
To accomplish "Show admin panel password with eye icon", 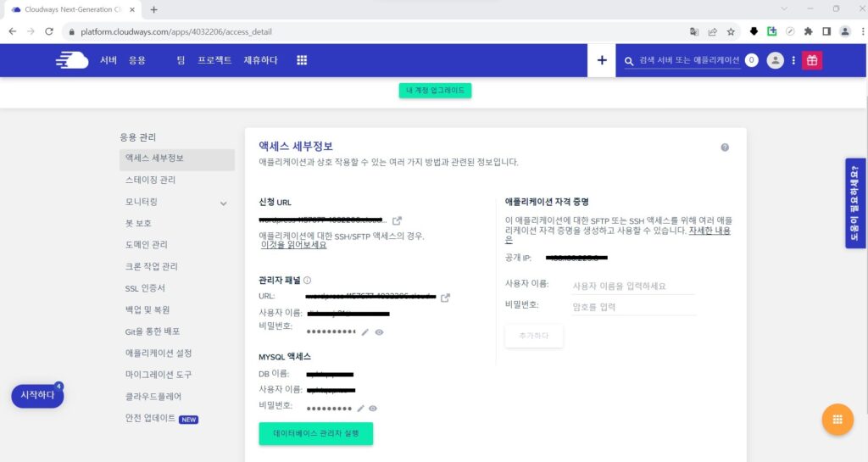I will click(x=379, y=332).
